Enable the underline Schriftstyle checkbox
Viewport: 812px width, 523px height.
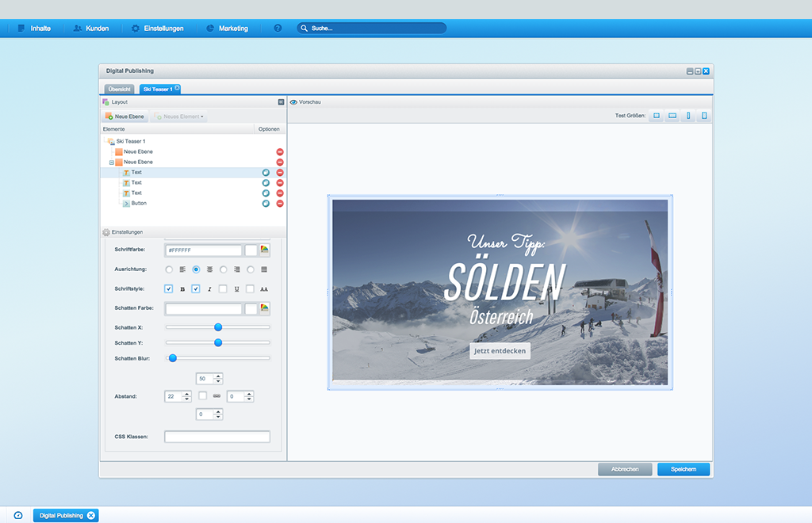click(223, 288)
